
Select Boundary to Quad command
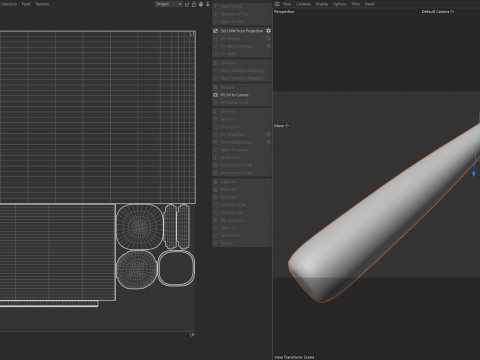point(242,173)
